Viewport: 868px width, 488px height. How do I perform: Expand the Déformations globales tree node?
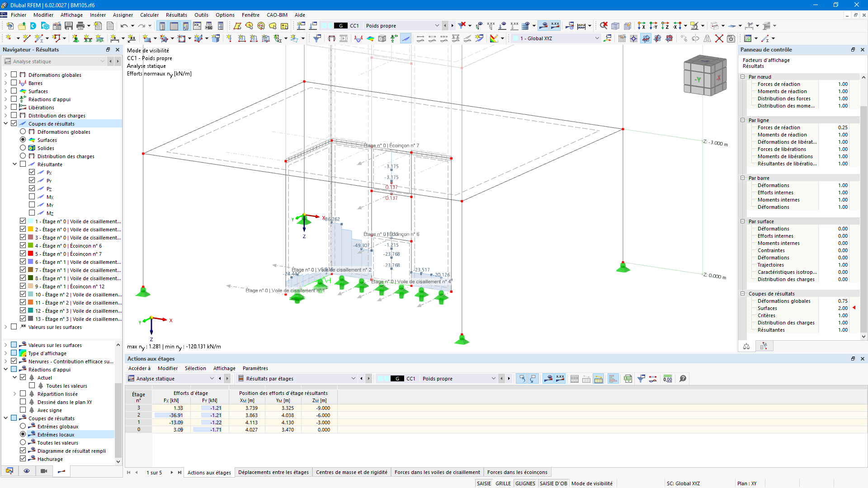pos(5,75)
